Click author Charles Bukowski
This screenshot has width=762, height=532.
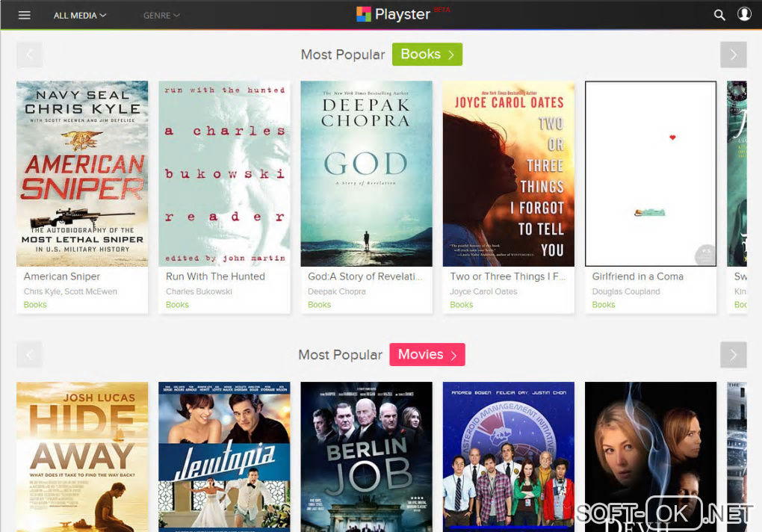[199, 291]
